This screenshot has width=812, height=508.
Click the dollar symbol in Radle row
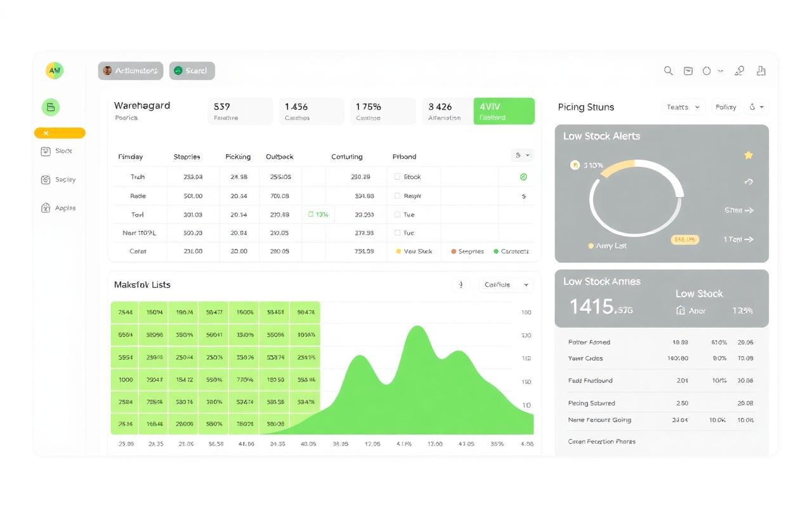click(523, 196)
